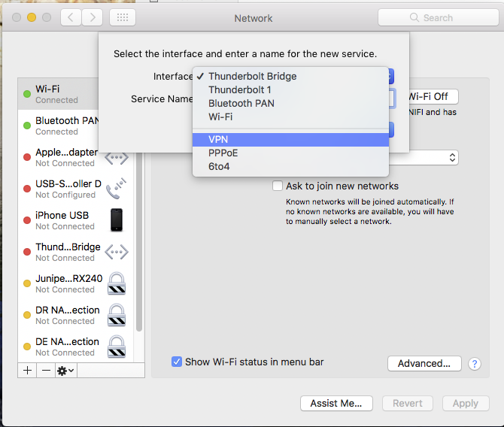The width and height of the screenshot is (504, 427).
Task: Open the help question mark button
Action: pos(475,363)
